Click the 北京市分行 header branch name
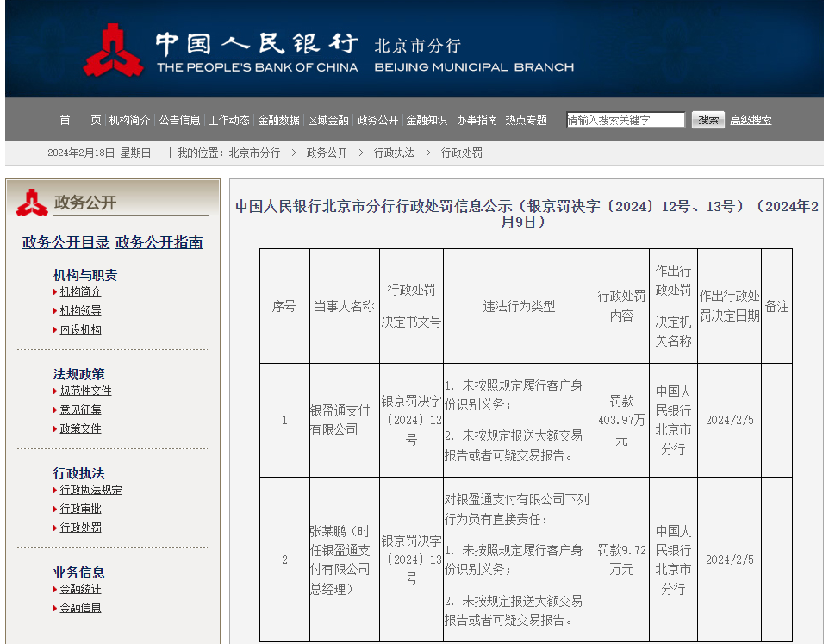829x644 pixels. [418, 46]
